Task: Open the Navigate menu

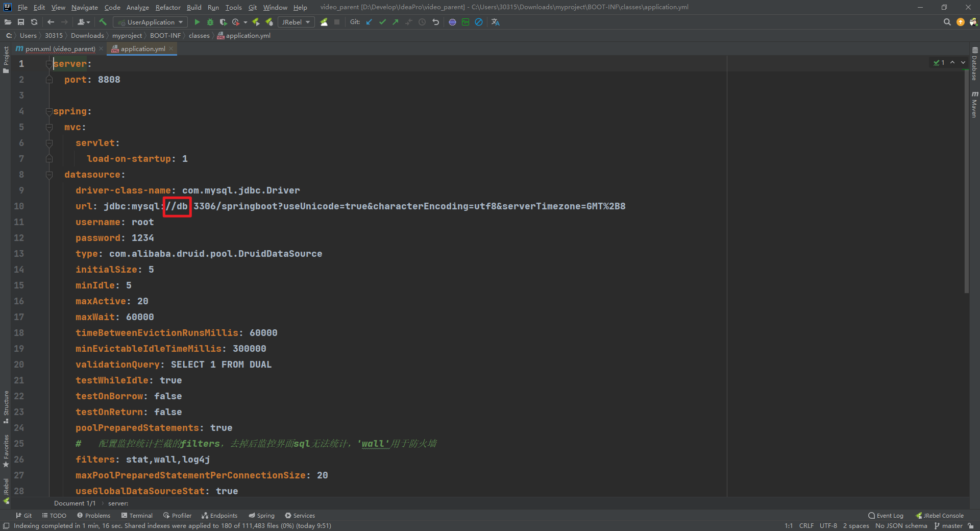Action: click(84, 7)
